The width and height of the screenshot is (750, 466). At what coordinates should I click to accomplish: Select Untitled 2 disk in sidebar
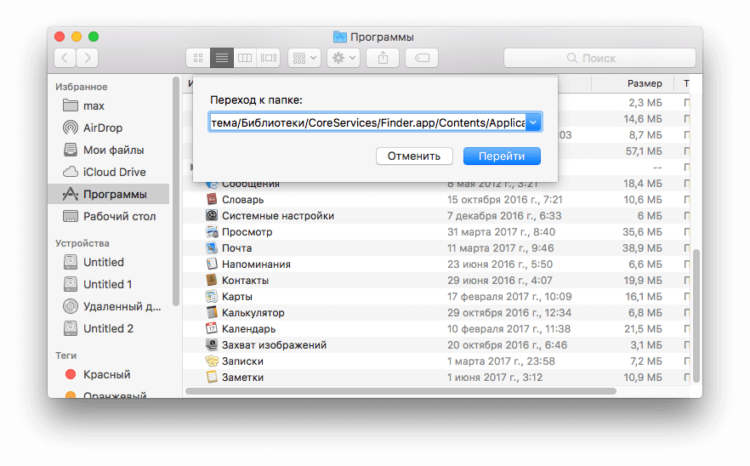pos(109,329)
